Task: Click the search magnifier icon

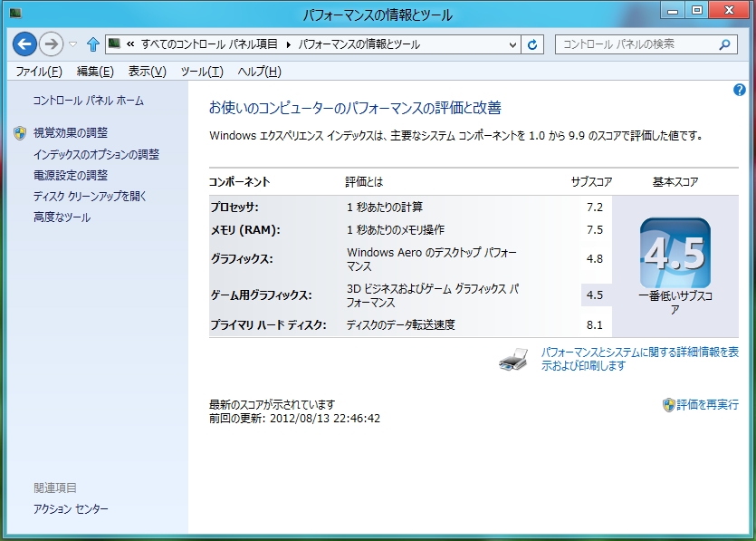Action: [724, 45]
